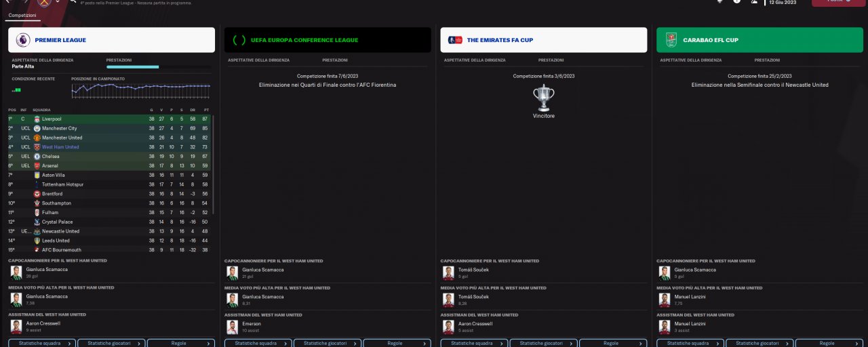The image size is (868, 347).
Task: Select the Competizioni tab
Action: pos(22,15)
